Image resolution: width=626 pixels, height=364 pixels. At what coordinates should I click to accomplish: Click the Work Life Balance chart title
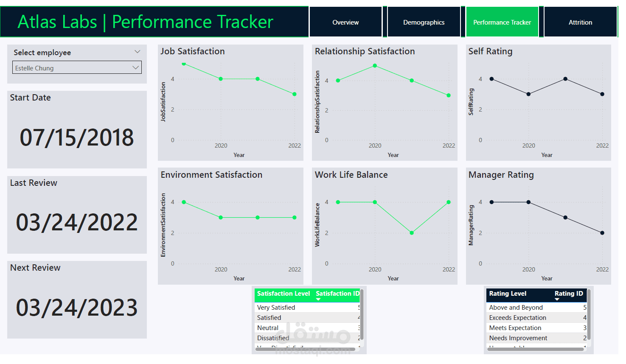[x=351, y=175]
